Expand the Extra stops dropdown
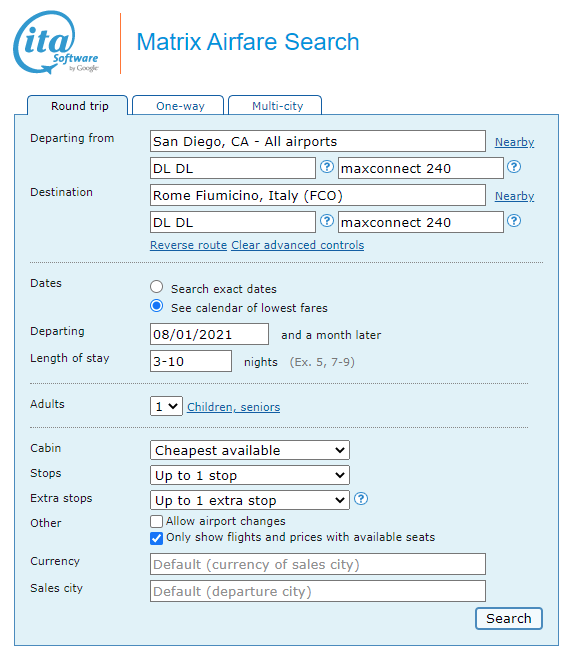The height and width of the screenshot is (660, 568). click(x=250, y=500)
